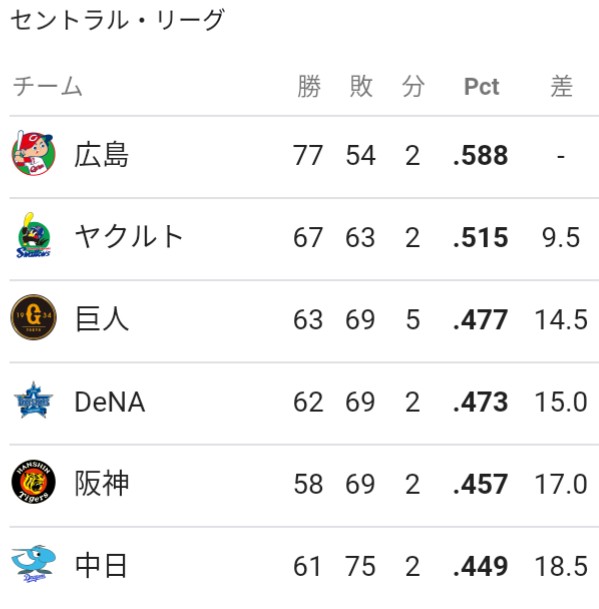Open the 阪神 team page
The width and height of the screenshot is (599, 609).
pos(101,484)
